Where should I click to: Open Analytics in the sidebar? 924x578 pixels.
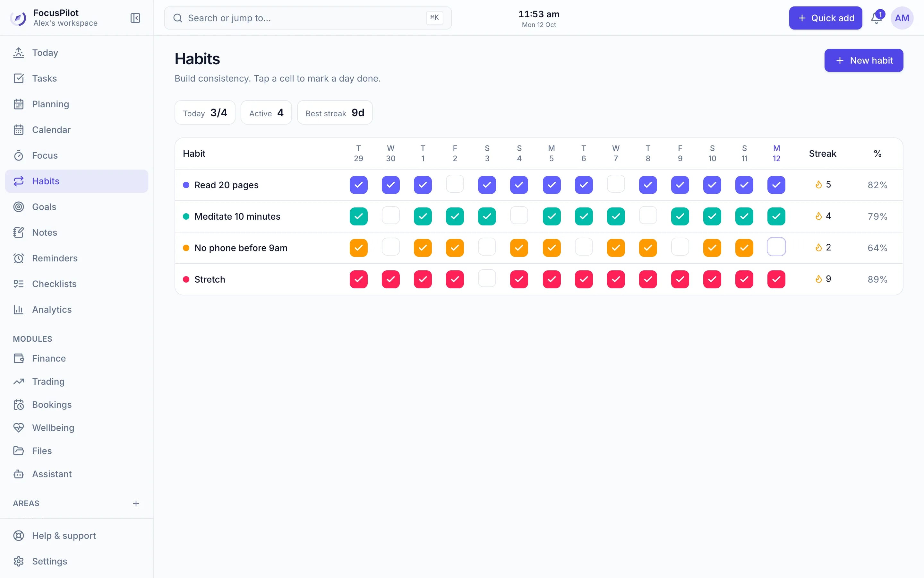76,310
